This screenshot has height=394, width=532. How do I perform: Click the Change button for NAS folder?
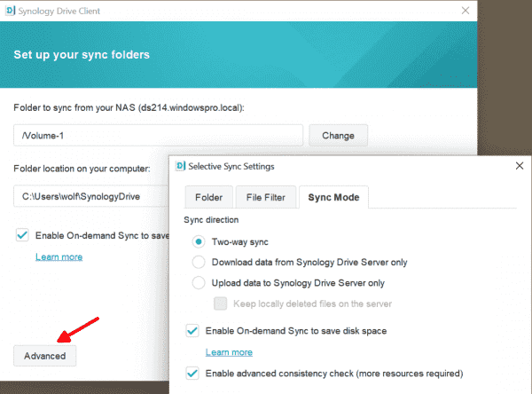[338, 136]
